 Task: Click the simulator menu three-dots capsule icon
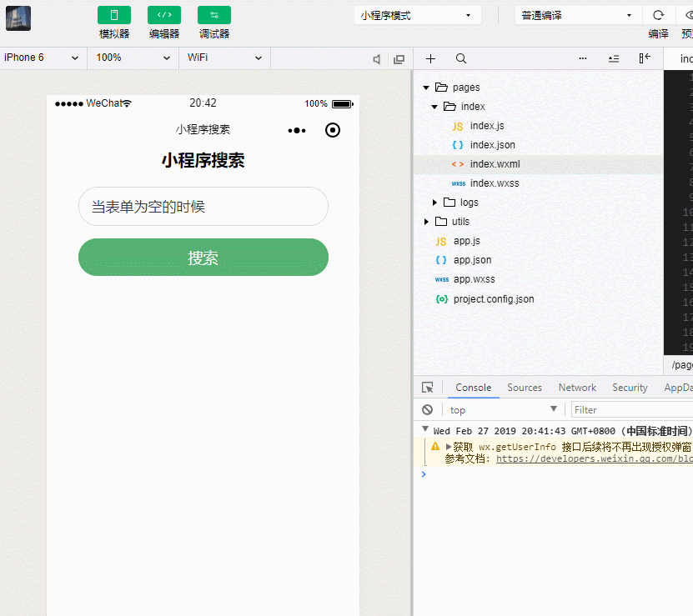click(x=297, y=130)
